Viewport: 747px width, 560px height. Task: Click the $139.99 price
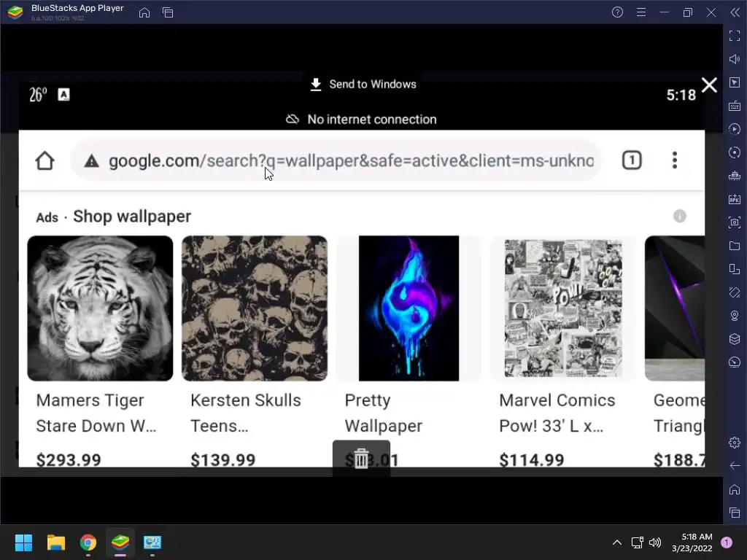tap(223, 460)
